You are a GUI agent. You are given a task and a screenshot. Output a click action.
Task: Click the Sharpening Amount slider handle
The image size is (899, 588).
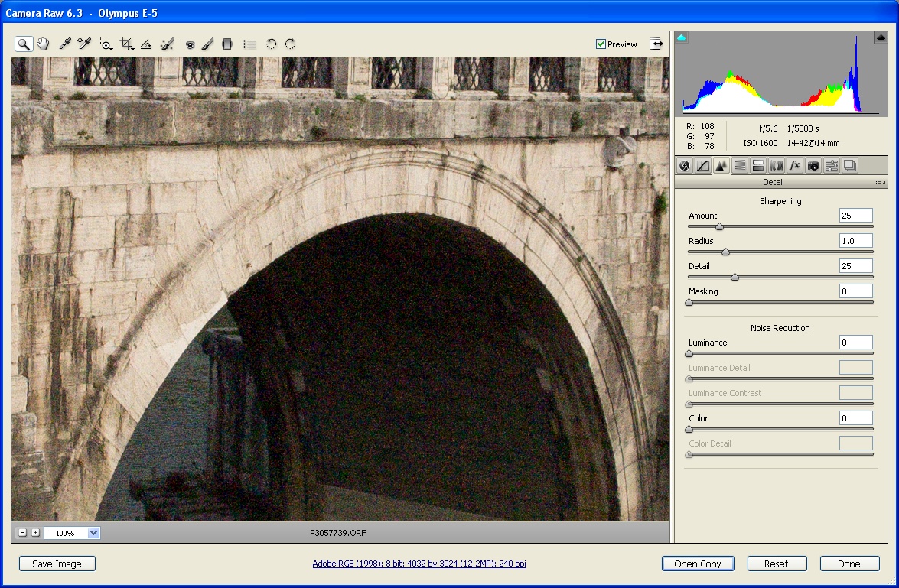tap(719, 227)
